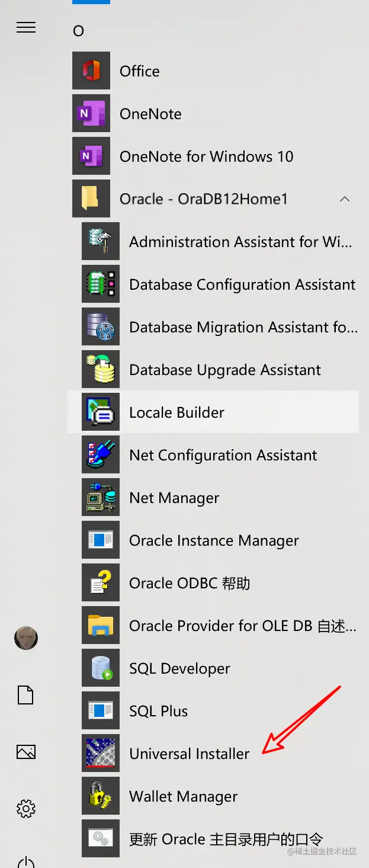The width and height of the screenshot is (369, 868).
Task: Open the Net Manager icon
Action: coord(101,498)
